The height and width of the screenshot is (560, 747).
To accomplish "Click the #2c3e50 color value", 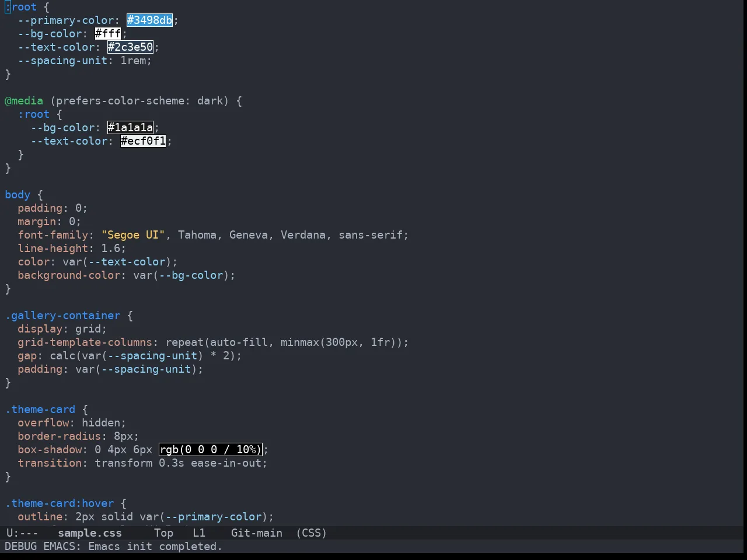I will point(130,47).
